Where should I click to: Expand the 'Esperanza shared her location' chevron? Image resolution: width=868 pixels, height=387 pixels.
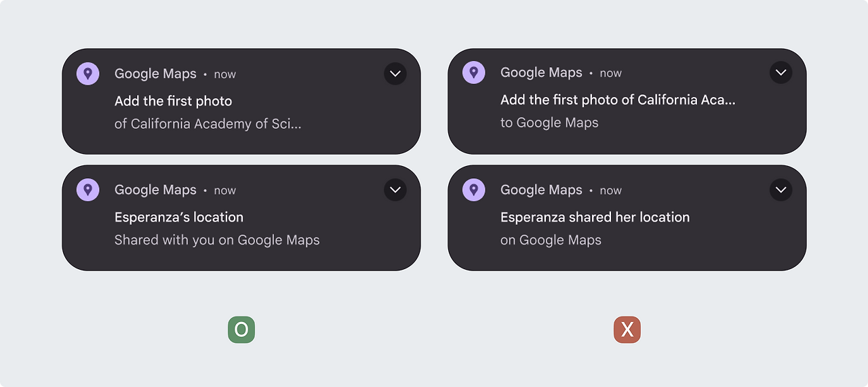781,190
